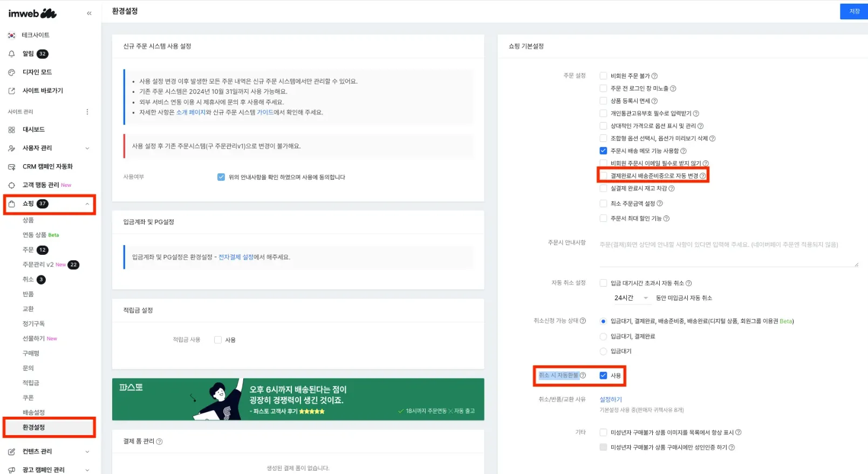Click help icon next to 실결제 완료시 재고 차감
The image size is (868, 474).
point(672,188)
